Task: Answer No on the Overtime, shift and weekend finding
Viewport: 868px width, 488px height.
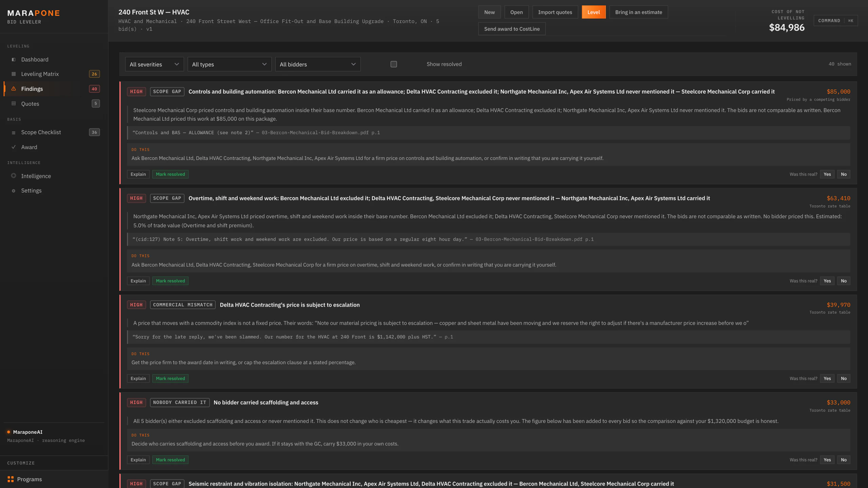Action: pyautogui.click(x=844, y=281)
